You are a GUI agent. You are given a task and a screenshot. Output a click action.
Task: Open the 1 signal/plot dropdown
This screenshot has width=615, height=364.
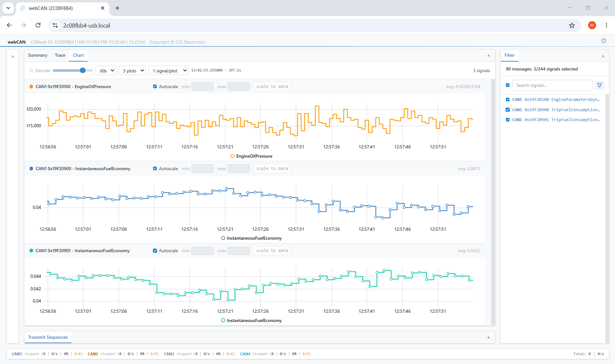(168, 70)
